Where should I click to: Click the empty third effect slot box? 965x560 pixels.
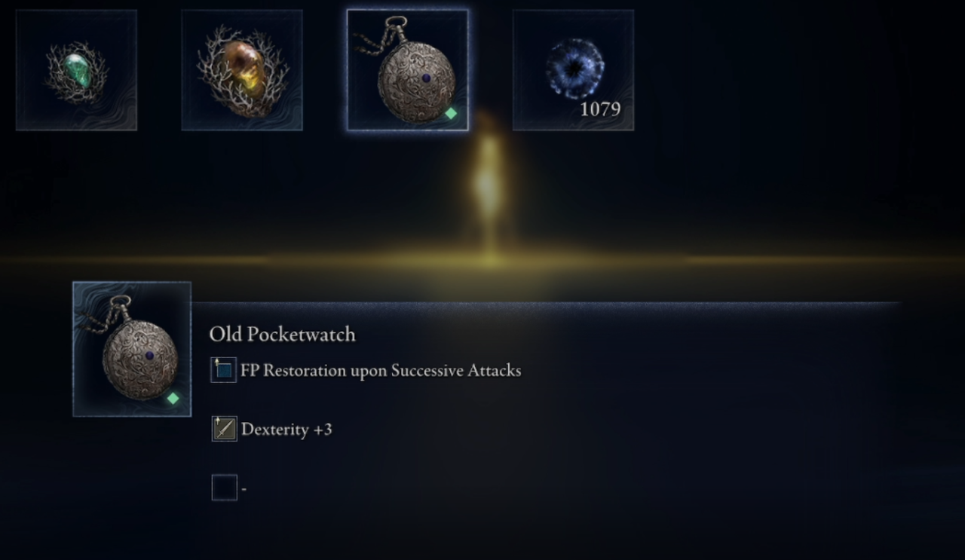pyautogui.click(x=224, y=488)
